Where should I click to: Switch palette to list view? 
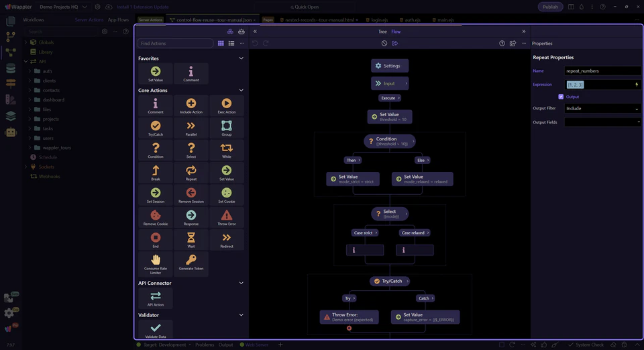[x=231, y=43]
